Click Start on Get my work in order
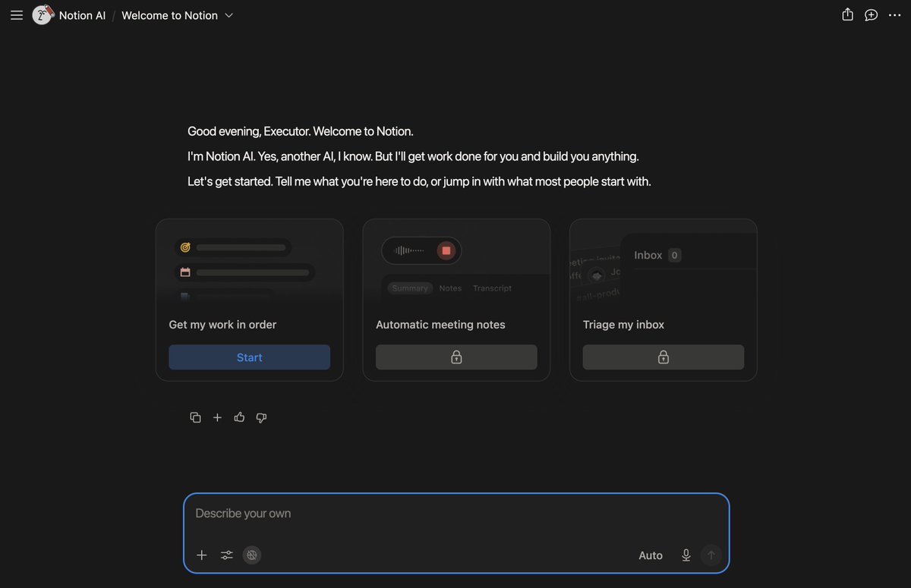Screen dimensions: 911x588 [x=249, y=357]
